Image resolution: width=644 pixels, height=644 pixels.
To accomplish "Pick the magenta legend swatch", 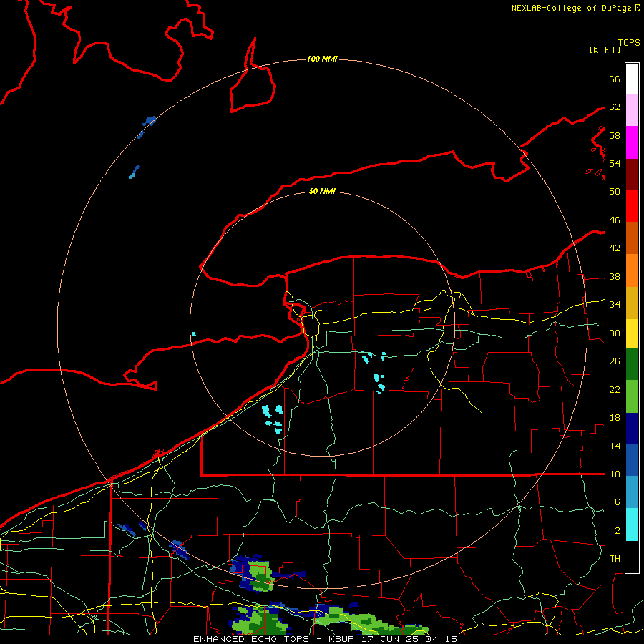I will click(x=632, y=142).
